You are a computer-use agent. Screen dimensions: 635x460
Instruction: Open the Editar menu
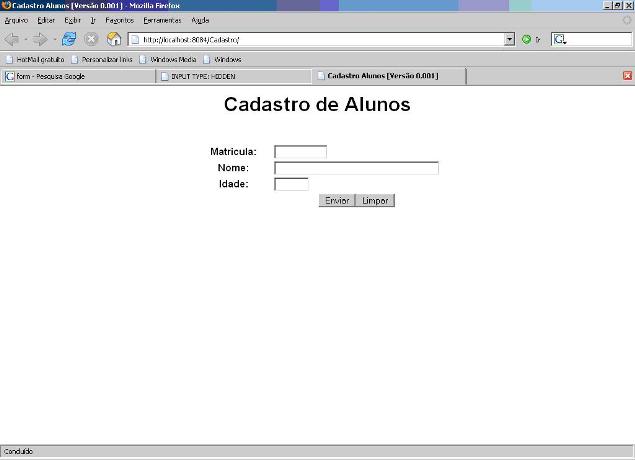coord(46,20)
